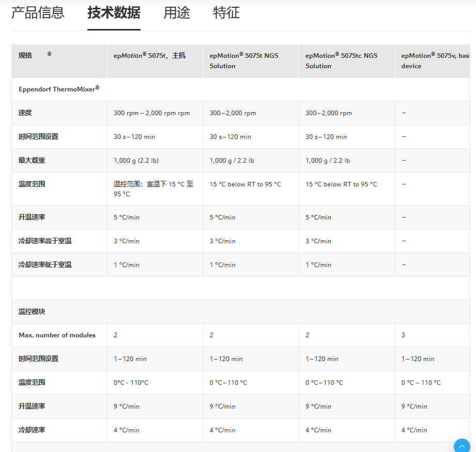
Task: Open the 产品信息 tab
Action: click(x=38, y=12)
